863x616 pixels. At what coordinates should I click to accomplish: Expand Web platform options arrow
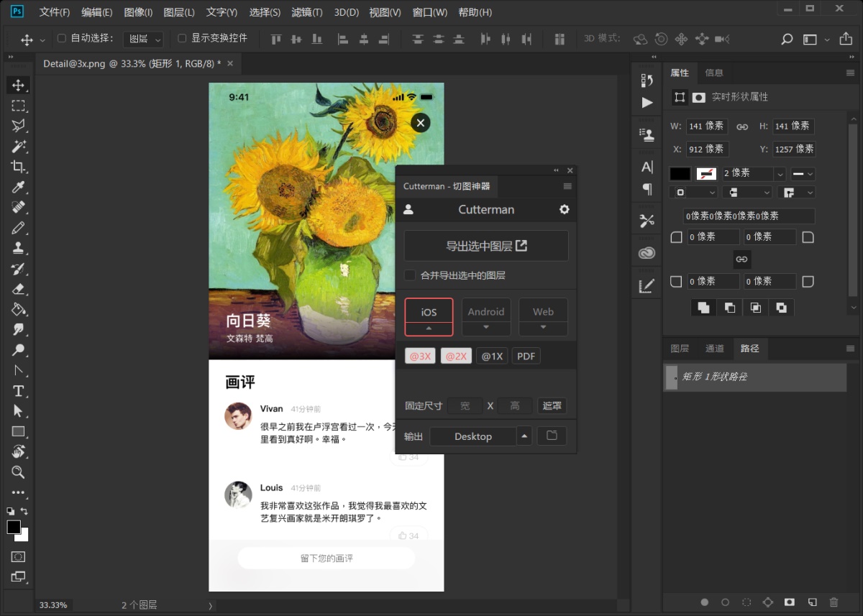[543, 328]
